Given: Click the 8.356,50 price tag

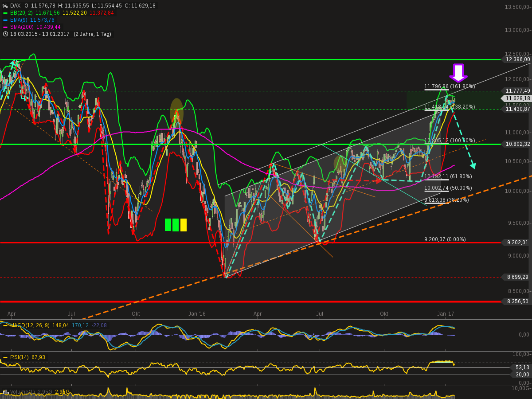Looking at the screenshot, I should tap(516, 301).
